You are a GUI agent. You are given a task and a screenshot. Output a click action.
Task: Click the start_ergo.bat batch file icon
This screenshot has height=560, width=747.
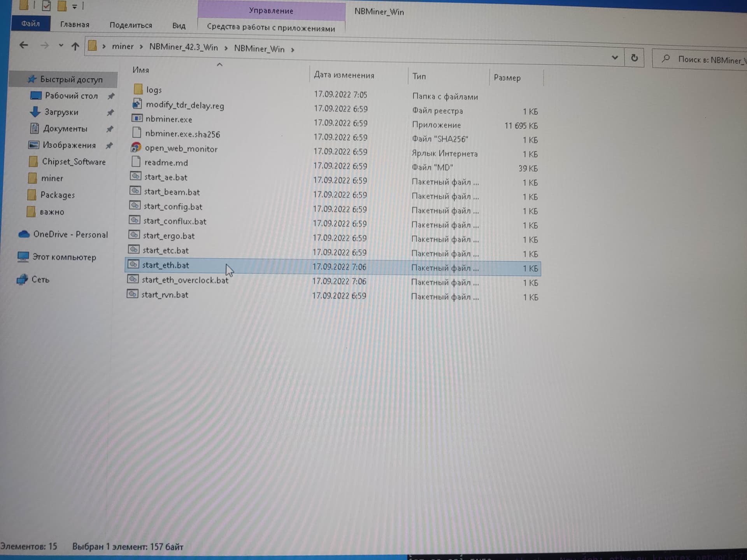click(134, 235)
